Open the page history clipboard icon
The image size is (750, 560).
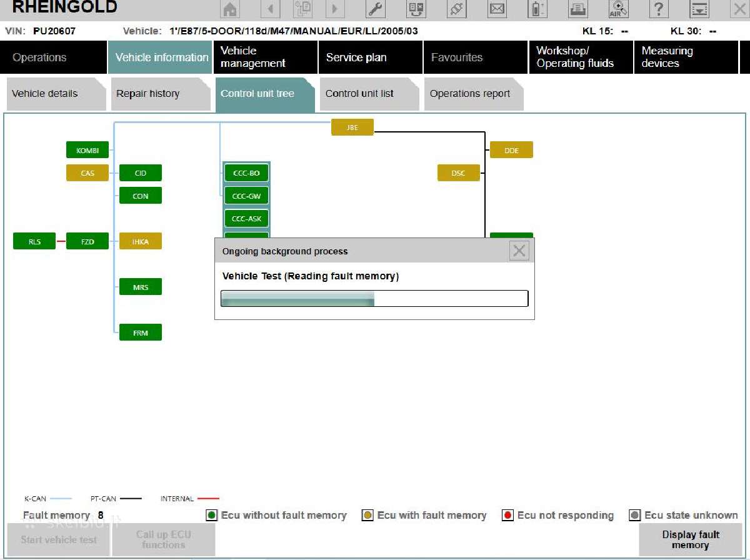[302, 9]
